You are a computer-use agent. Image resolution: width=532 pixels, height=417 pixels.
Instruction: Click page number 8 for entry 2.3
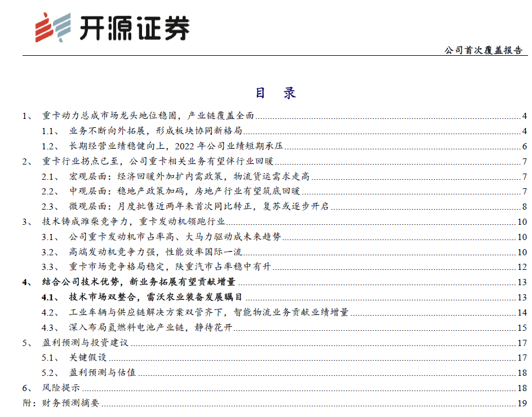click(x=525, y=206)
